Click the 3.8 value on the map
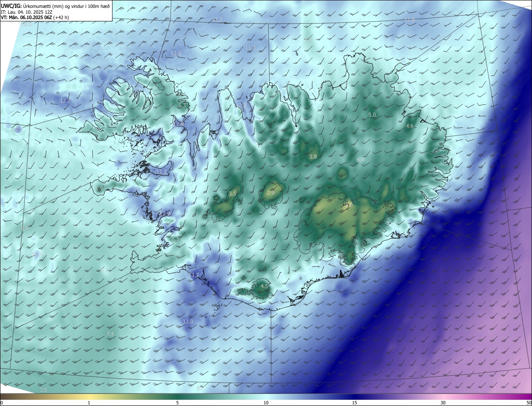This screenshot has height=406, width=532. pyautogui.click(x=313, y=157)
